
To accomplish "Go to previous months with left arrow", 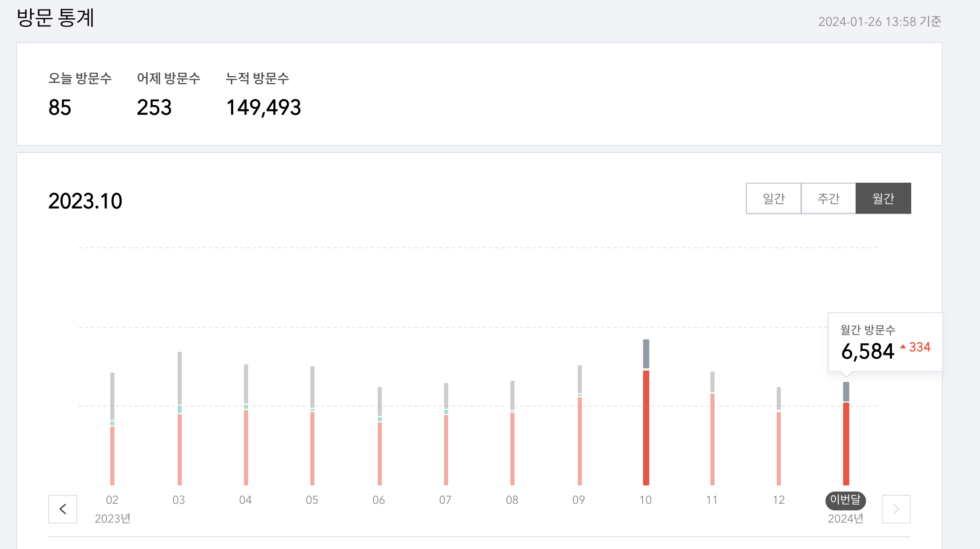I will [63, 509].
